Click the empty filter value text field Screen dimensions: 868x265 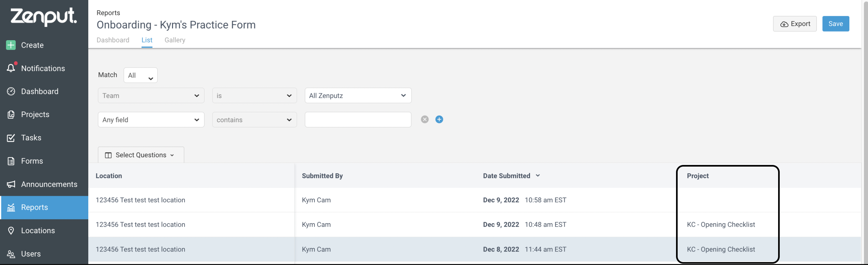[358, 120]
